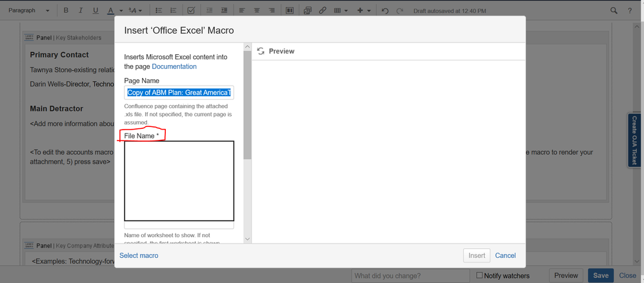Viewport: 644px width, 283px height.
Task: Open the text color picker arrow
Action: tap(121, 11)
